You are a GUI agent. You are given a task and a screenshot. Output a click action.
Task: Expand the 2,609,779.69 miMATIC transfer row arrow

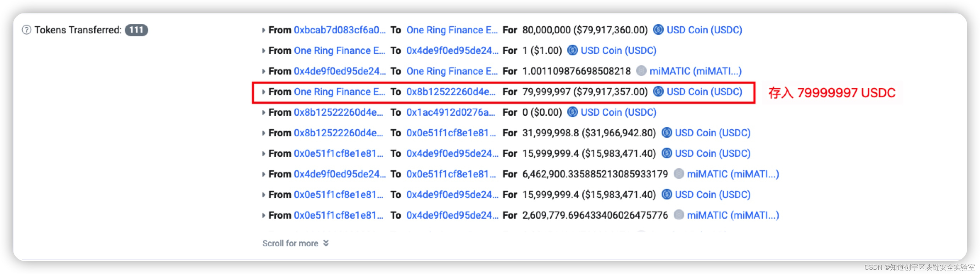263,215
